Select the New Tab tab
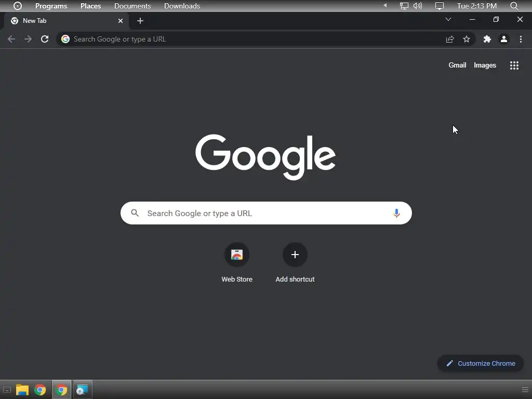 (66, 21)
